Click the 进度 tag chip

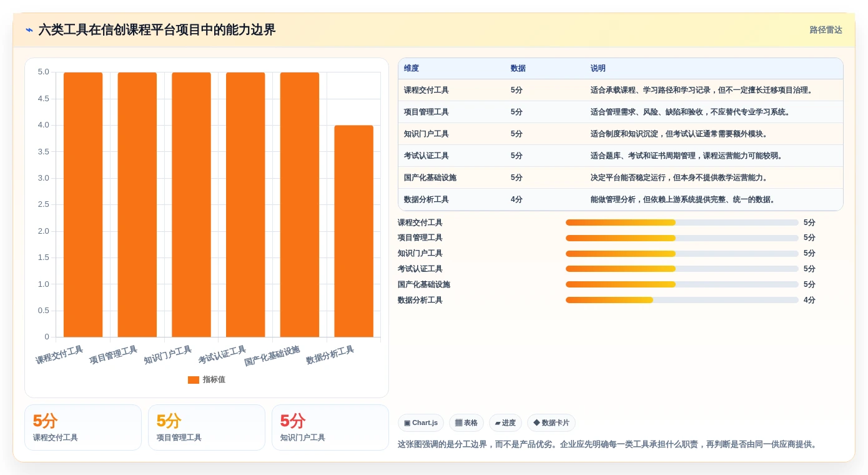coord(505,423)
